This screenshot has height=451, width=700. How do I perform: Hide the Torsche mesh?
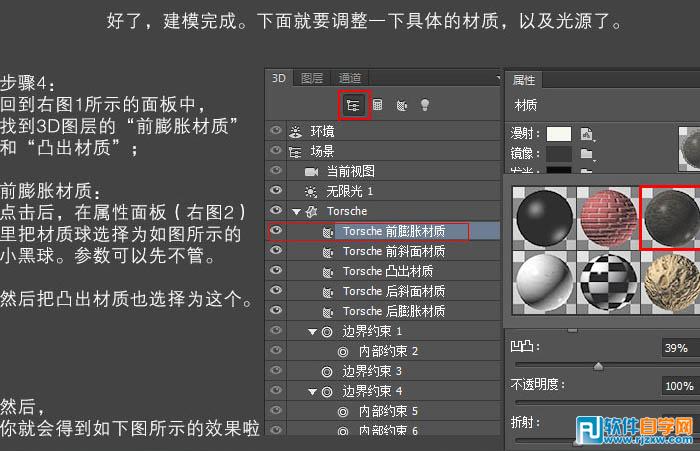pos(276,210)
